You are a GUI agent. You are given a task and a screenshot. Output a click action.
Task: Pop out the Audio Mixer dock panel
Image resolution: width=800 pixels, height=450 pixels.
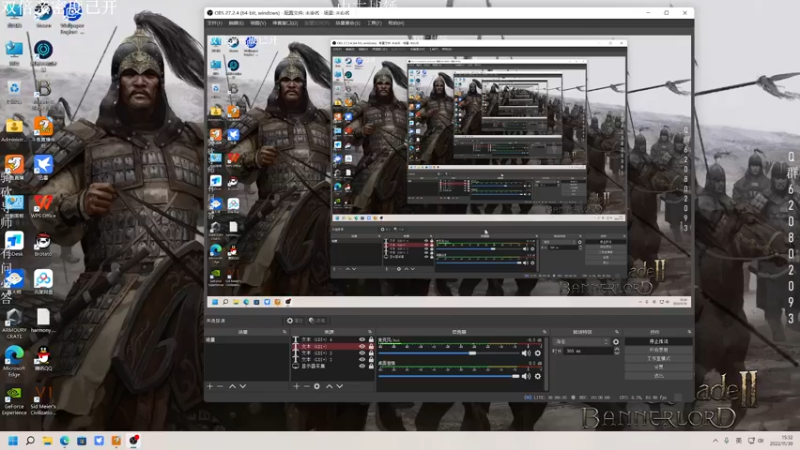[544, 332]
